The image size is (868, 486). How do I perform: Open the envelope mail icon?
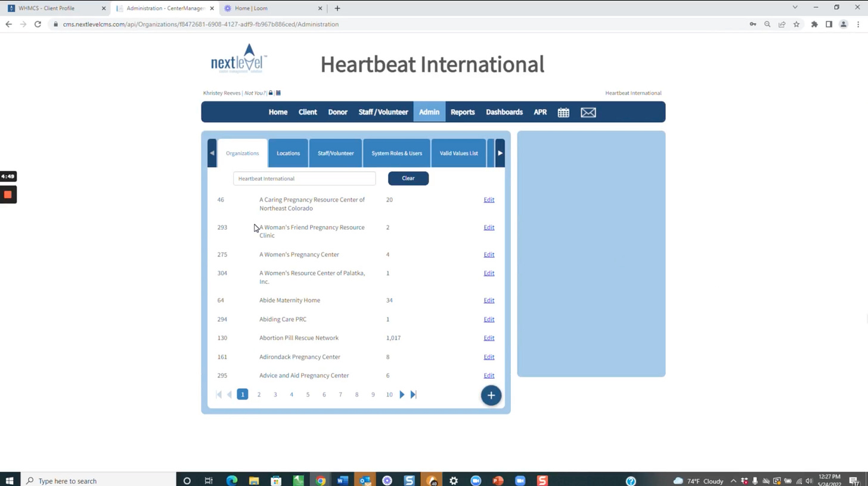point(588,112)
